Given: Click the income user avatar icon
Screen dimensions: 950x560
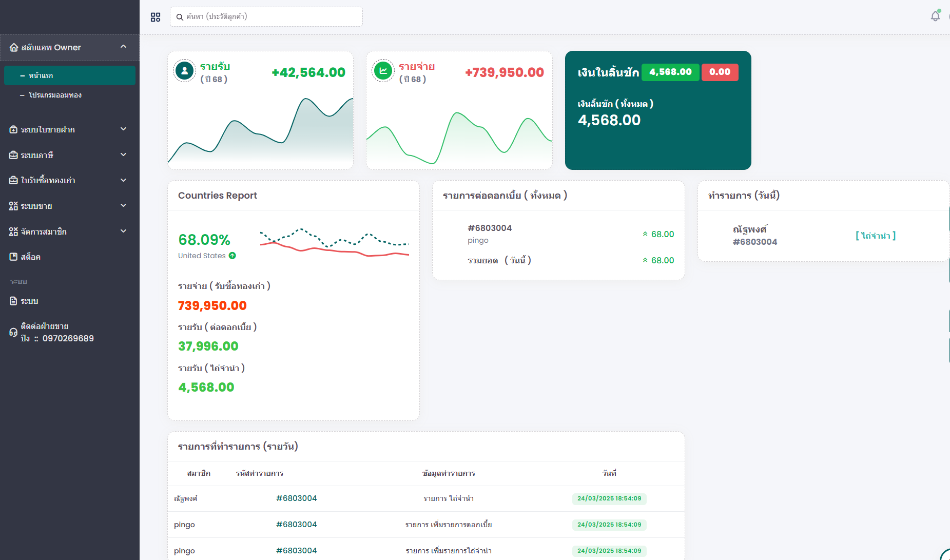Looking at the screenshot, I should coord(184,71).
